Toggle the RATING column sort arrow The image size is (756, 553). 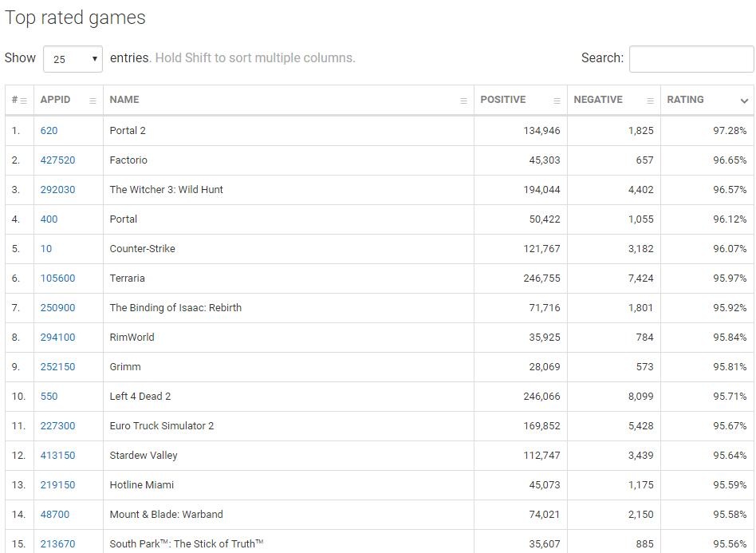[x=743, y=101]
